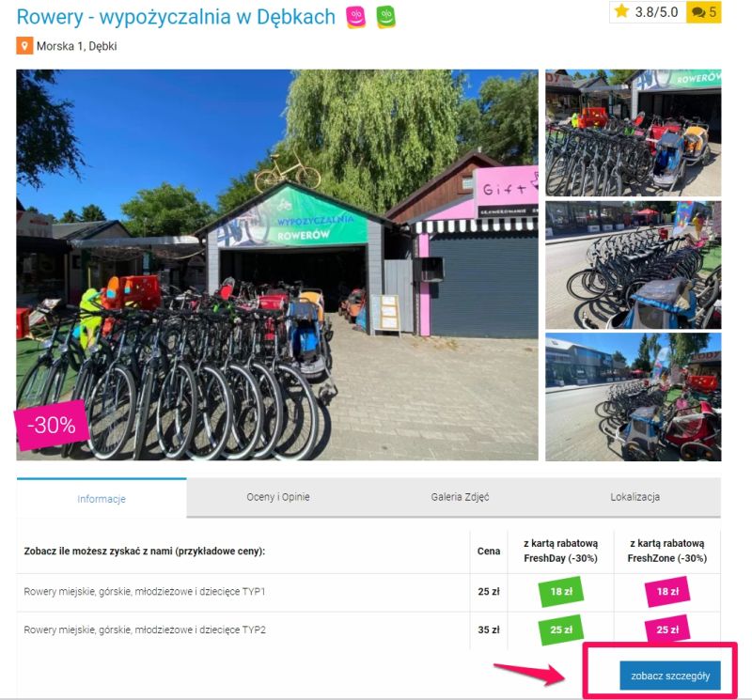This screenshot has height=700, width=752.
Task: Click the pink discount card icon beside title
Action: [355, 17]
